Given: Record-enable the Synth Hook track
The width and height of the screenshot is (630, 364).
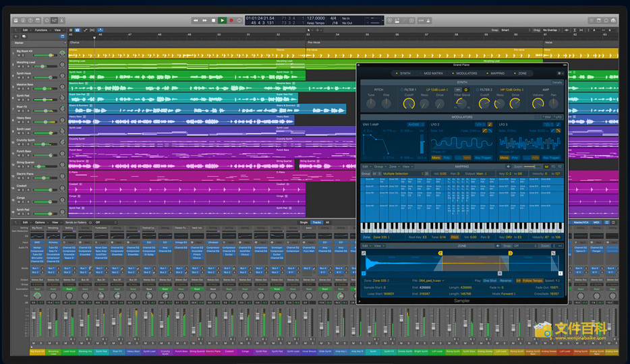Looking at the screenshot, I should (x=28, y=78).
